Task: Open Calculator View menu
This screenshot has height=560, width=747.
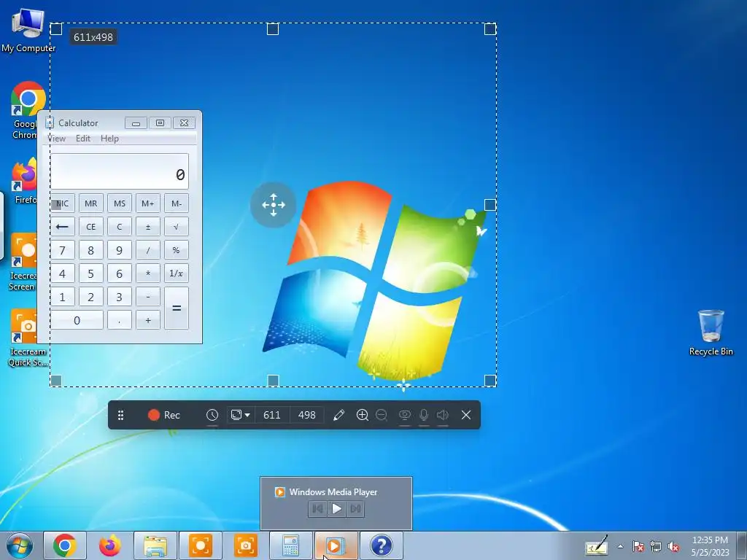Action: point(57,139)
